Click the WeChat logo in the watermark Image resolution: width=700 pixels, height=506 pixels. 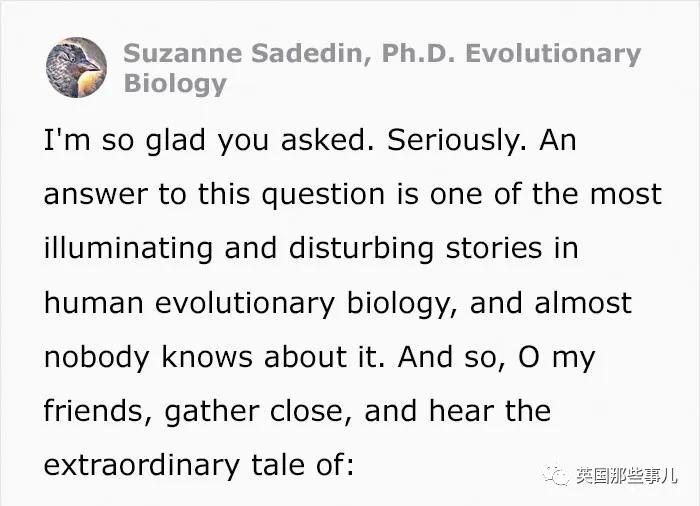556,476
